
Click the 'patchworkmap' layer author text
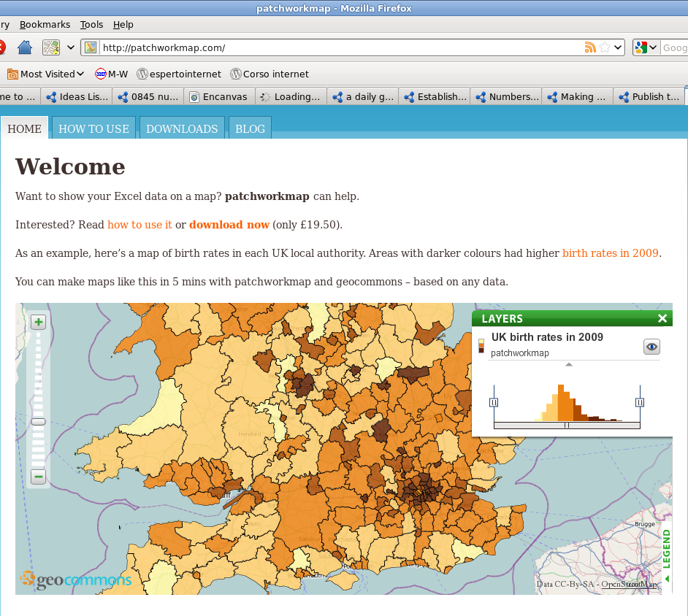click(519, 353)
